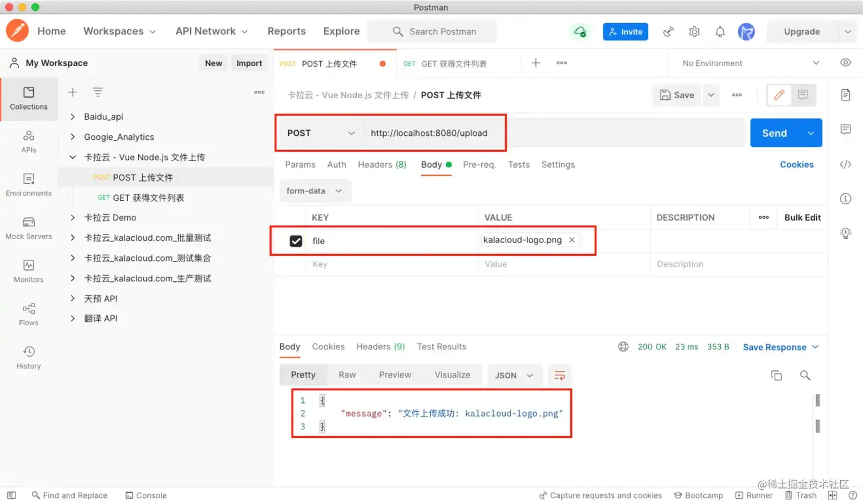
Task: Open Documentation icon in right sidebar
Action: pyautogui.click(x=846, y=95)
